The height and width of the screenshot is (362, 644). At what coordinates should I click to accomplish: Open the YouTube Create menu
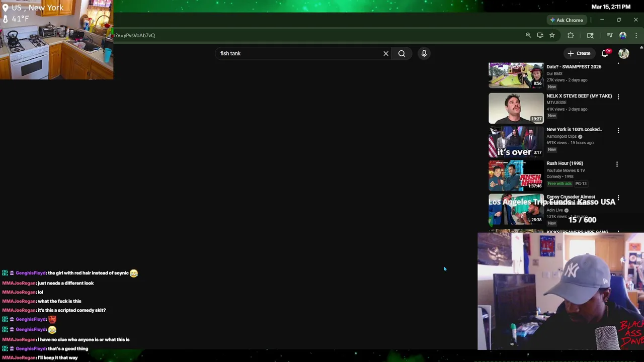click(579, 53)
